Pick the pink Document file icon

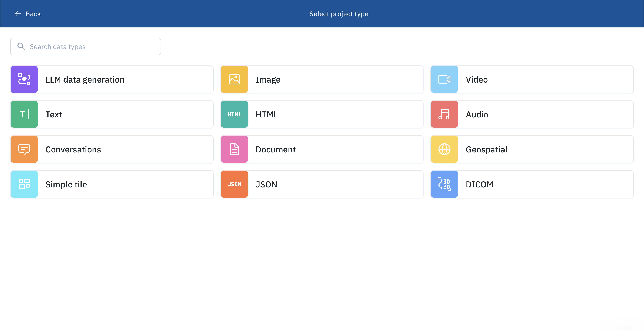point(234,149)
